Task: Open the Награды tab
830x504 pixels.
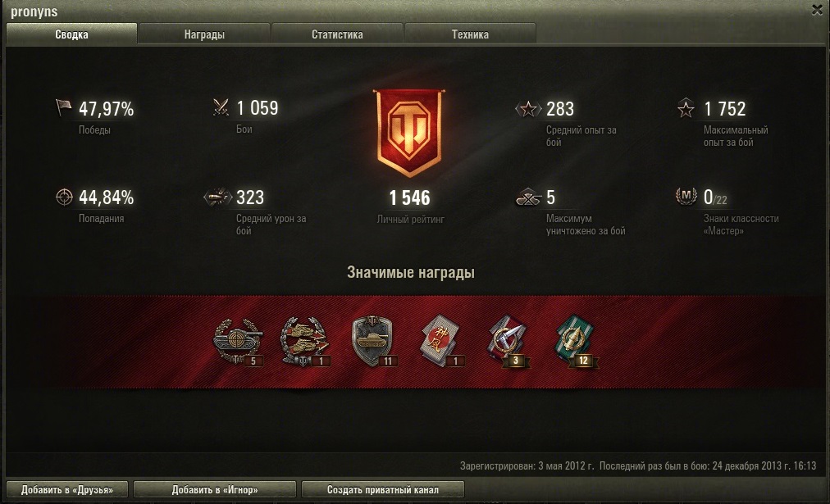Action: pyautogui.click(x=204, y=34)
